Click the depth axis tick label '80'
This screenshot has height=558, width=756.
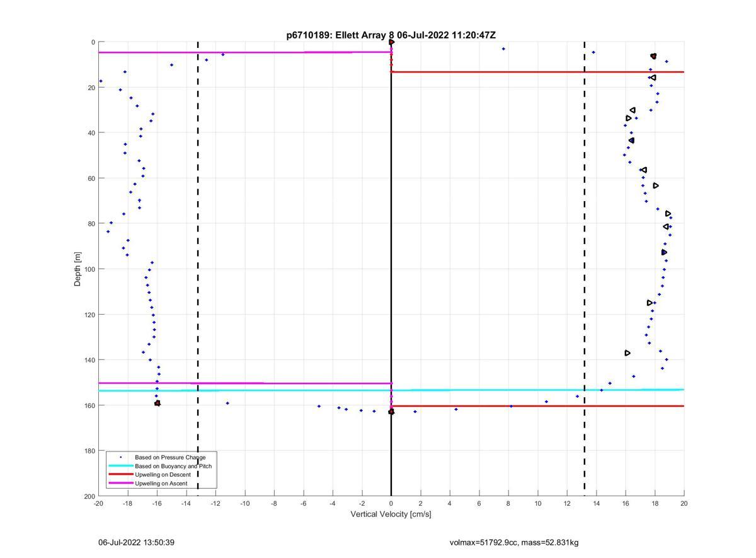coord(91,224)
